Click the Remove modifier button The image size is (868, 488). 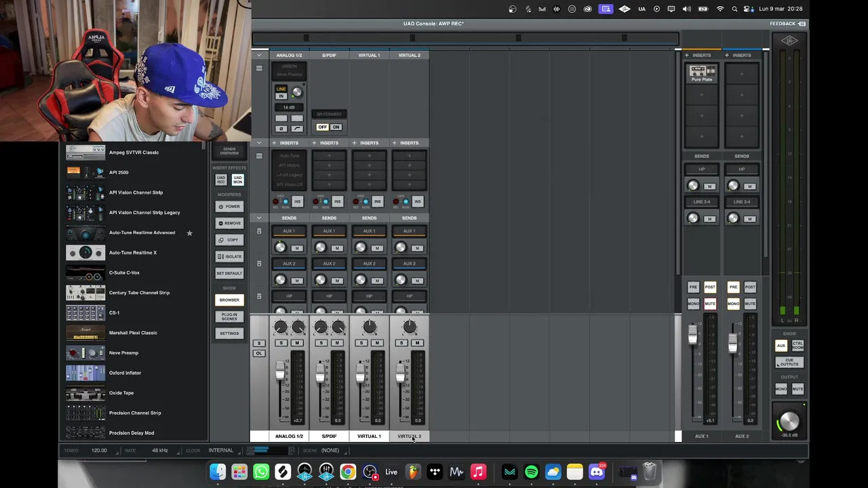[229, 223]
